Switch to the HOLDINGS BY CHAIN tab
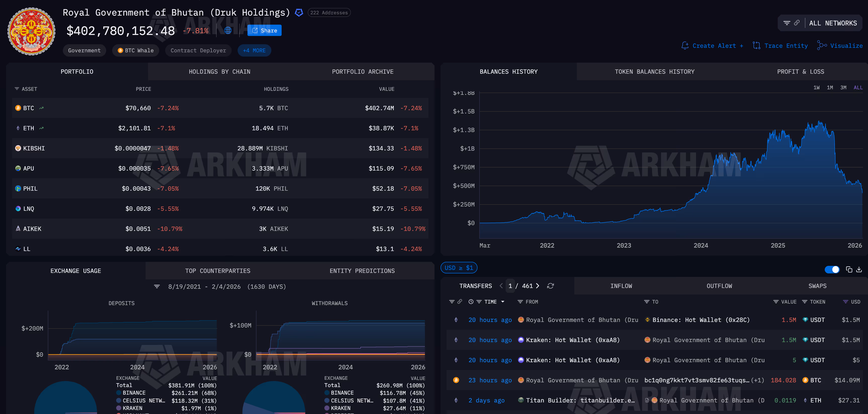 219,72
